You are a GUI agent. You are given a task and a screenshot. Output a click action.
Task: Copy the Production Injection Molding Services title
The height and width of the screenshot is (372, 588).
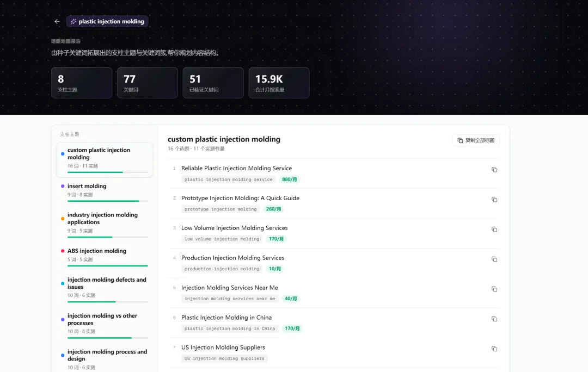coord(494,259)
